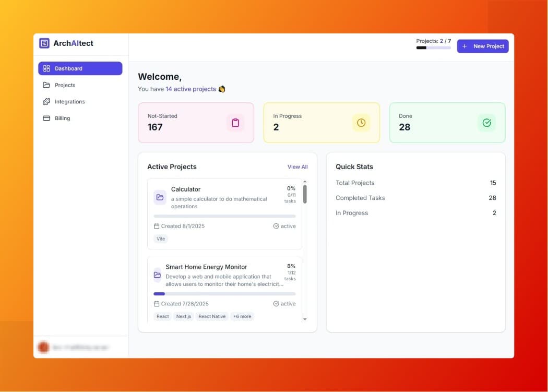Click the Projects 2/7 progress bar
Image resolution: width=548 pixels, height=392 pixels.
[x=433, y=47]
